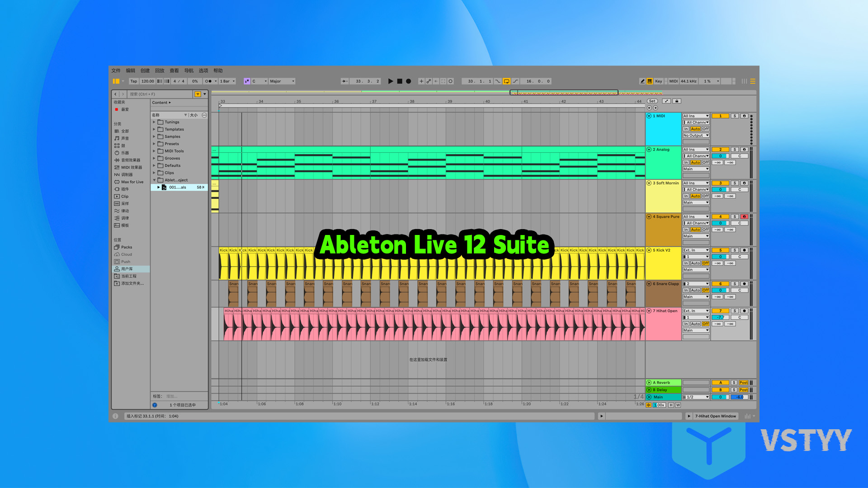This screenshot has height=488, width=868.
Task: Click the Set locator button
Action: [652, 101]
